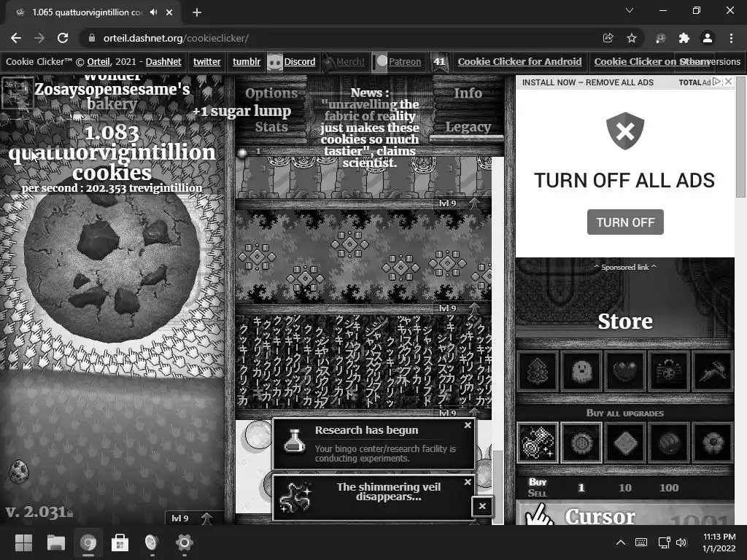The image size is (747, 560).
Task: Click TURN OFF ads button
Action: click(x=625, y=222)
